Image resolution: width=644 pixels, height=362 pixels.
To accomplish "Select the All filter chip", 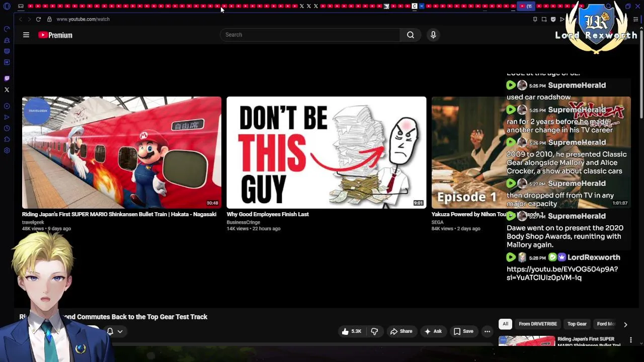I will coord(505,324).
